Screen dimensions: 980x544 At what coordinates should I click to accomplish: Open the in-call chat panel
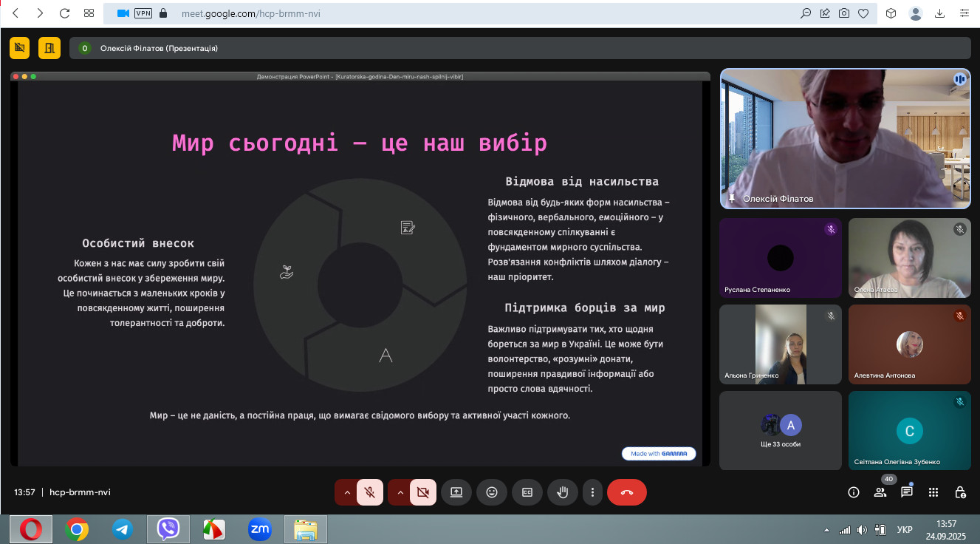click(906, 492)
